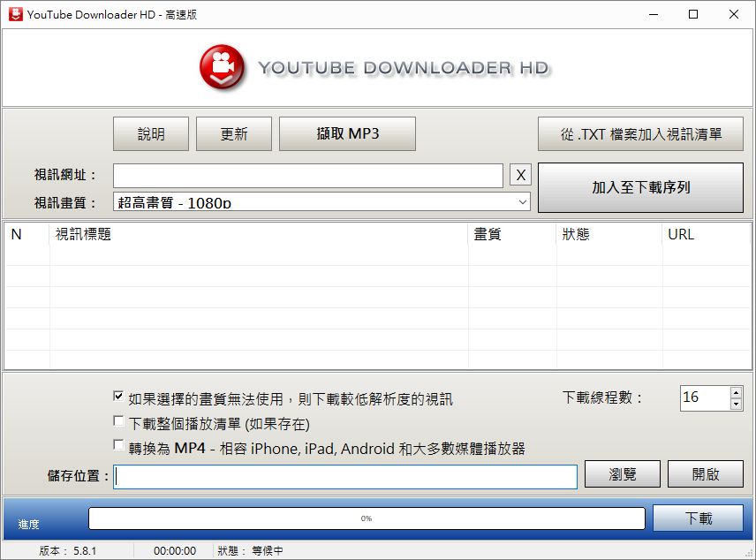Image resolution: width=756 pixels, height=560 pixels.
Task: Start downloading with the 下載 button
Action: pos(698,518)
